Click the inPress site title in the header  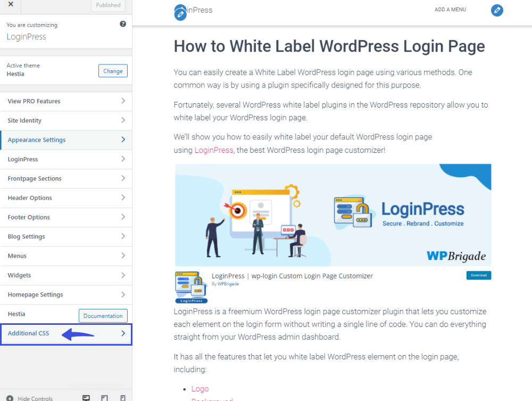pos(199,10)
